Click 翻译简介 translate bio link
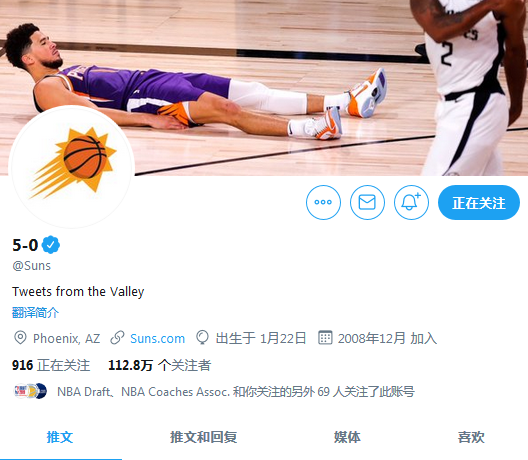The width and height of the screenshot is (528, 460). 35,313
